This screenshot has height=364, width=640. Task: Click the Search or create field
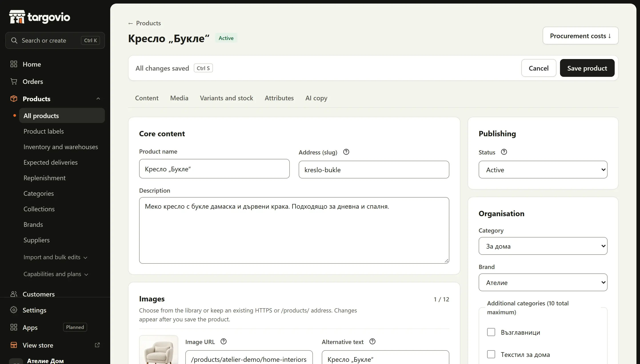tap(55, 40)
